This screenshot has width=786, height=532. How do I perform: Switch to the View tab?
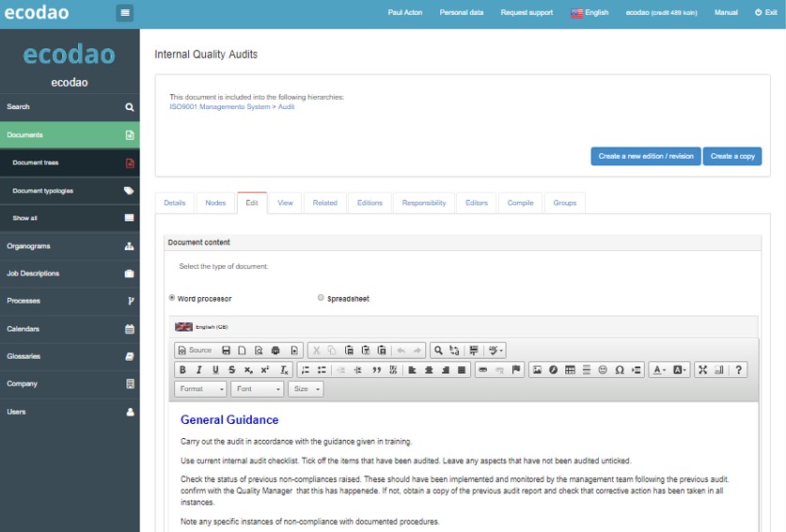click(285, 203)
